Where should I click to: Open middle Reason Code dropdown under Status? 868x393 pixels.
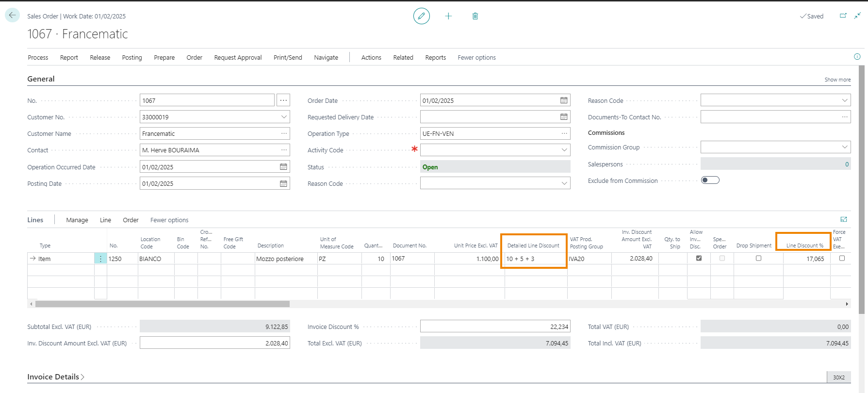[564, 183]
